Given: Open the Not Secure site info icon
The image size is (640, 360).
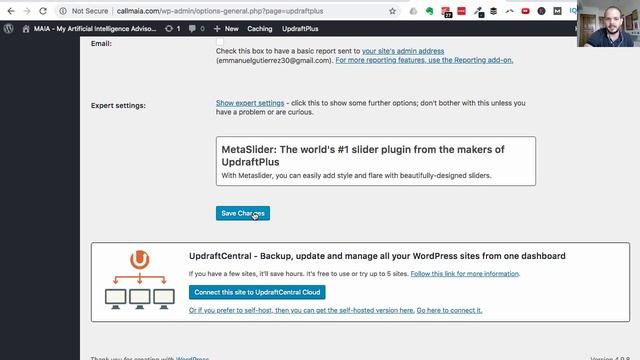Looking at the screenshot, I should pos(62,11).
